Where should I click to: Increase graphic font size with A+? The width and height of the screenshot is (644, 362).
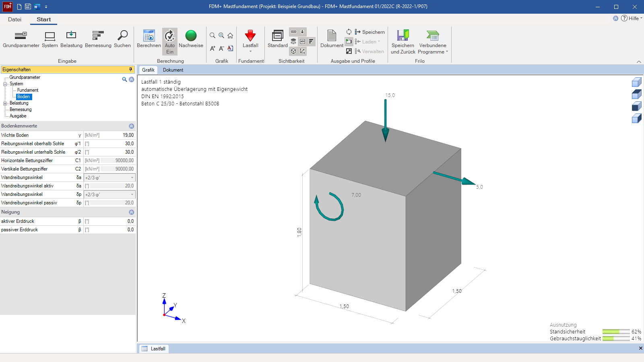click(213, 48)
